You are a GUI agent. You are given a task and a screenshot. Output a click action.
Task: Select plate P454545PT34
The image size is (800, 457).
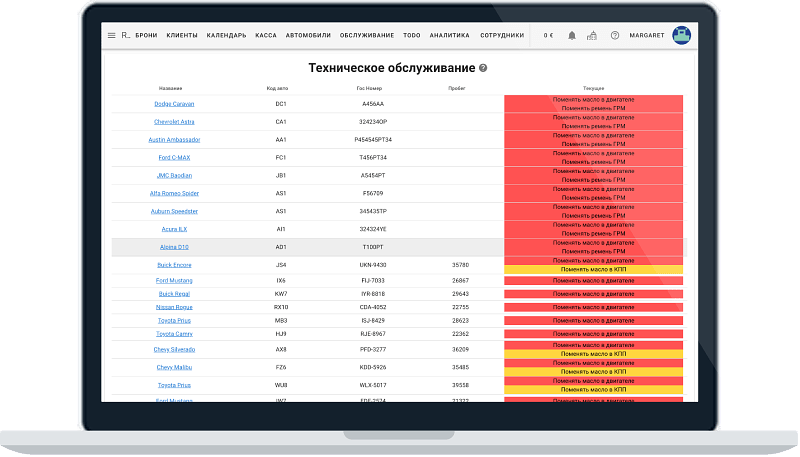pos(373,140)
